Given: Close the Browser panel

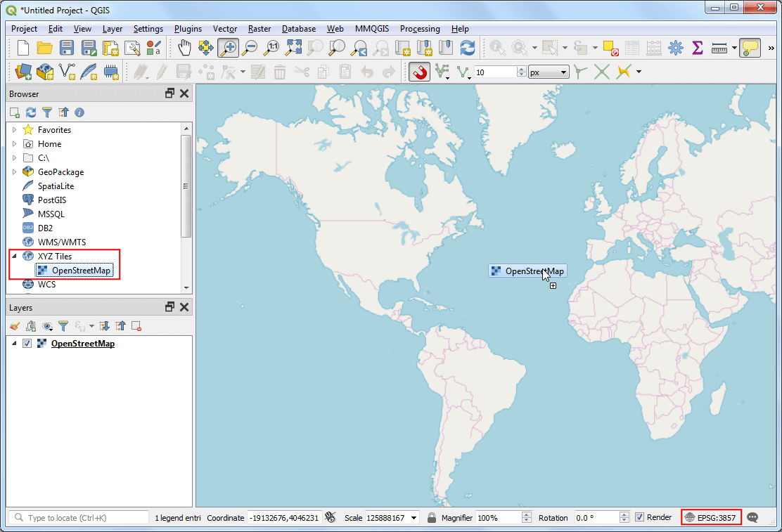Looking at the screenshot, I should tap(184, 93).
